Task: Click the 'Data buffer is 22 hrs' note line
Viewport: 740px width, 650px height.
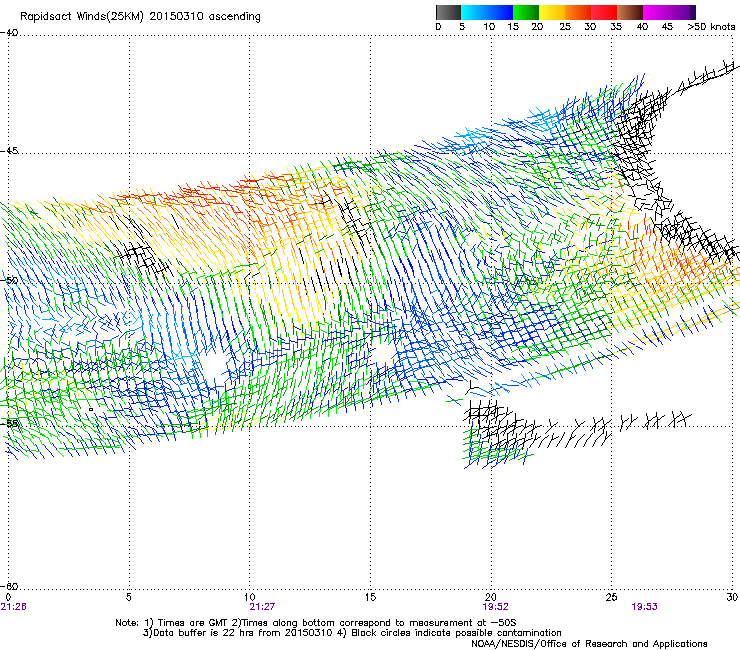Action: 352,633
